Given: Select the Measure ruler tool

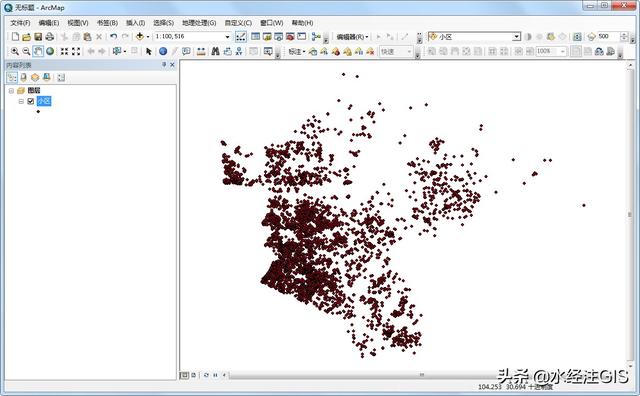Looking at the screenshot, I should [x=201, y=51].
